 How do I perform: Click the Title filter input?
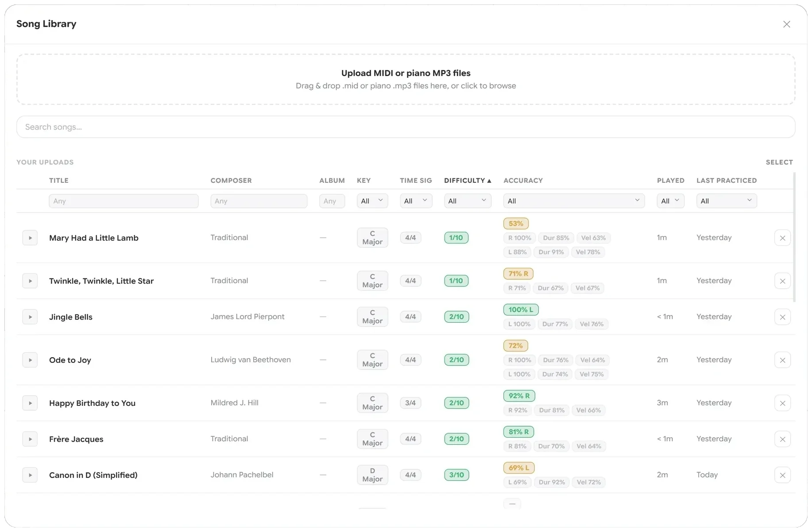pos(124,201)
